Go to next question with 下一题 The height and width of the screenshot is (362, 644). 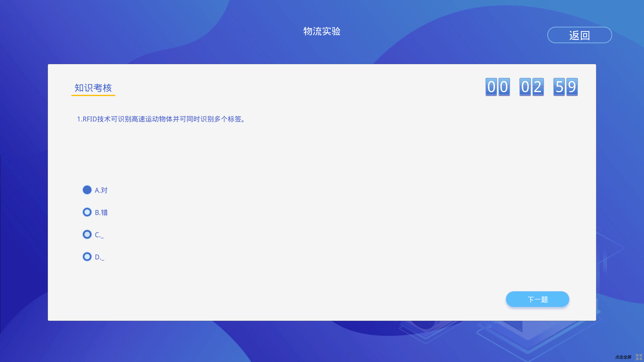click(x=537, y=299)
